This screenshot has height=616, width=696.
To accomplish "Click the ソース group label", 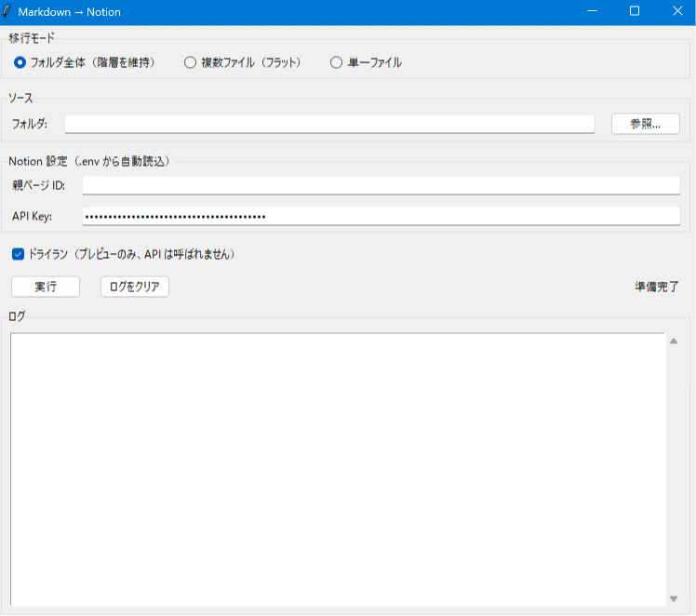I will (x=20, y=98).
